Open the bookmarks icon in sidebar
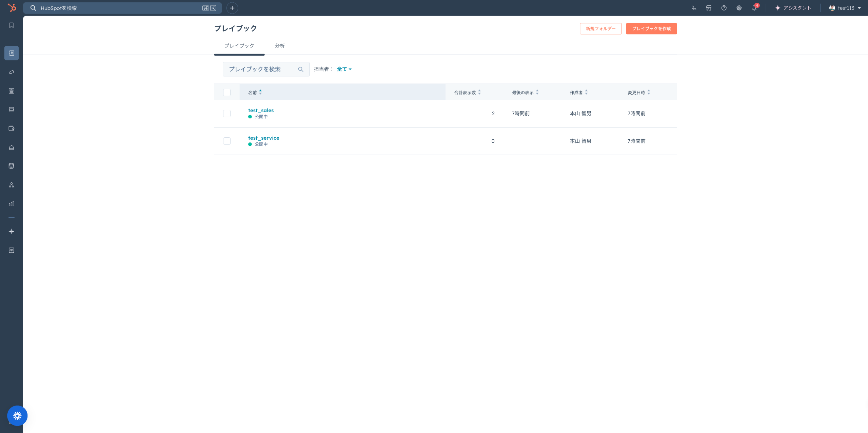 [x=12, y=25]
